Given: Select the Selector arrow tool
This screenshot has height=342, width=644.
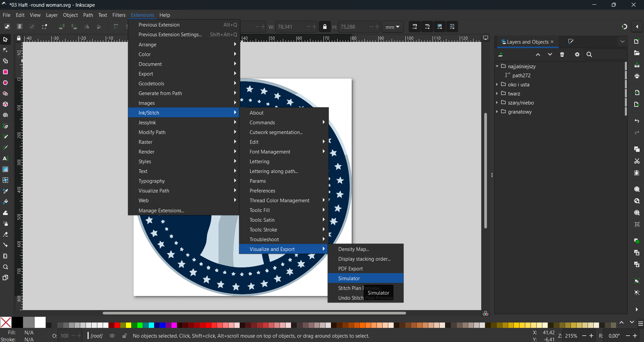Looking at the screenshot, I should [x=5, y=40].
